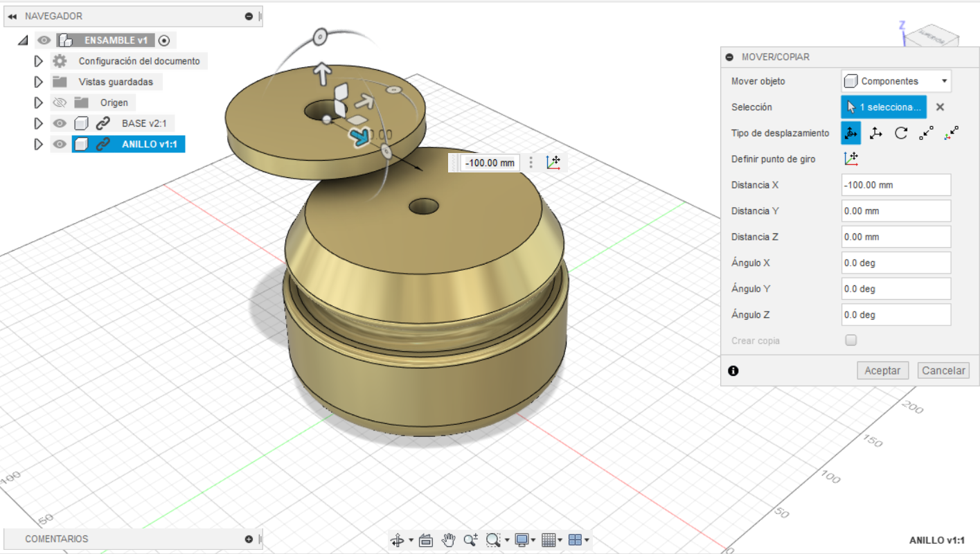Image resolution: width=980 pixels, height=554 pixels.
Task: Click the -100.00 mm viewport value field
Action: 490,163
